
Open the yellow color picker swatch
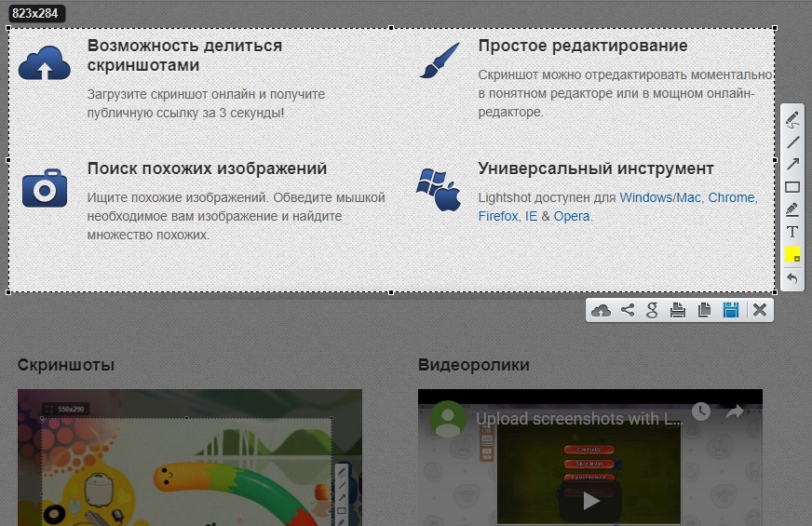[x=792, y=255]
